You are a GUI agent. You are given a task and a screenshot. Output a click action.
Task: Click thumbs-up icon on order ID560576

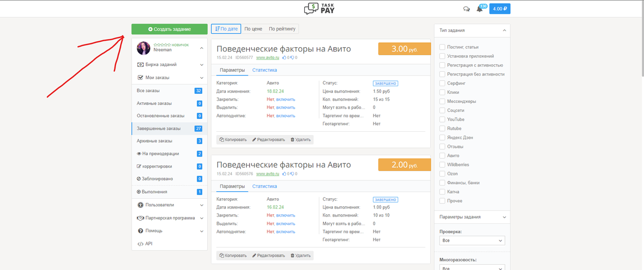[285, 174]
